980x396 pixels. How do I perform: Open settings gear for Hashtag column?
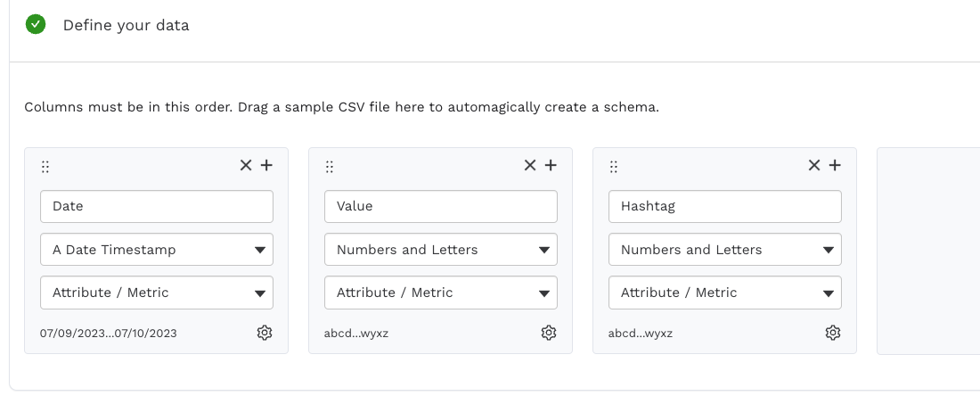pyautogui.click(x=833, y=333)
